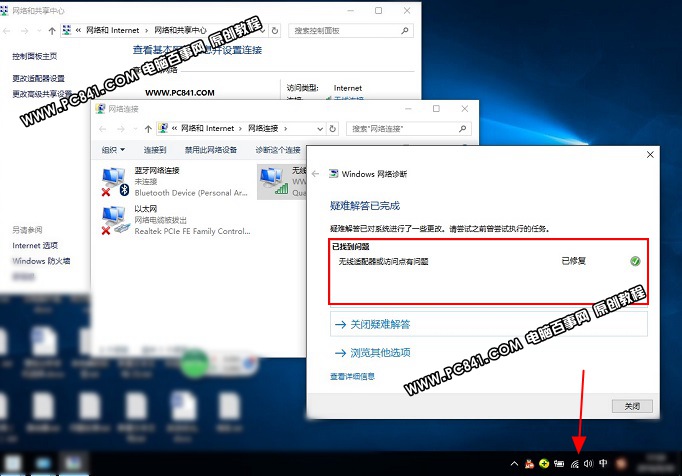Open the Wi-Fi network tray icon

click(x=575, y=464)
